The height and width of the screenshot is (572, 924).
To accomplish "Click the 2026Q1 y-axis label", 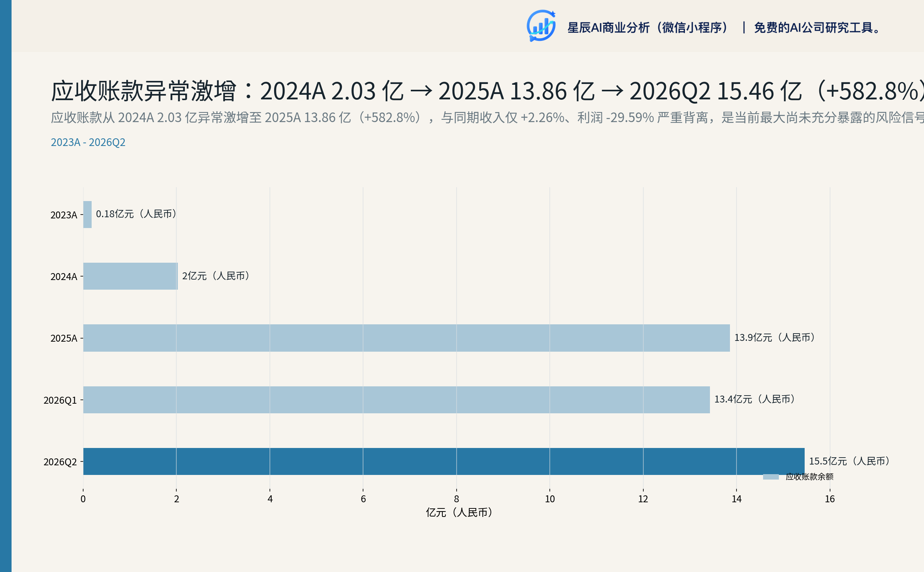I will [60, 400].
